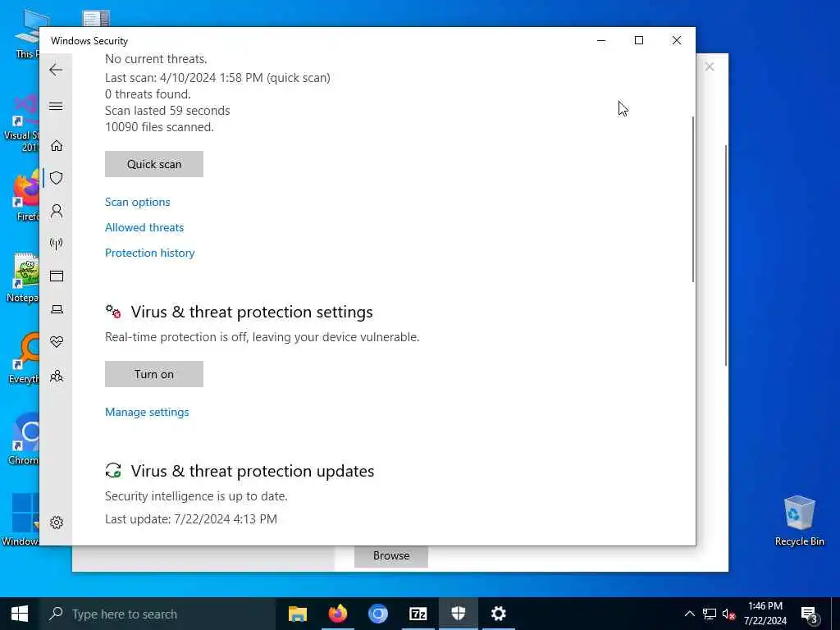Click Browse button in the background window

point(391,556)
